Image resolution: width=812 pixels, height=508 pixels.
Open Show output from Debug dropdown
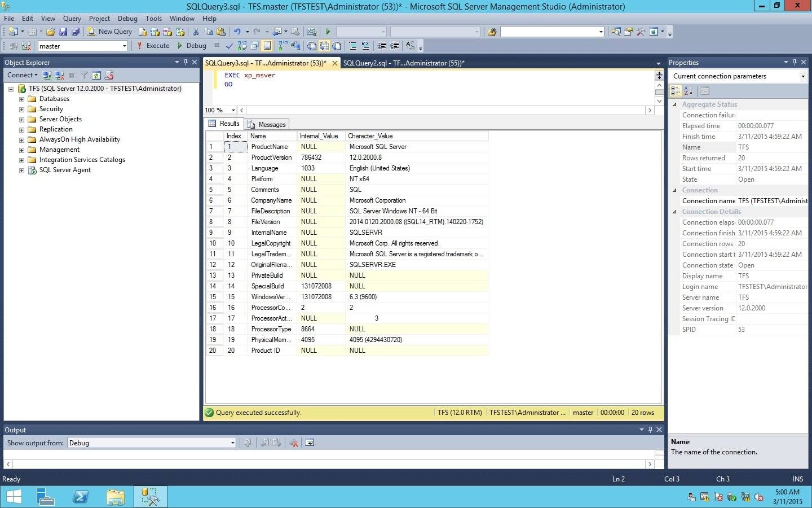click(x=232, y=443)
